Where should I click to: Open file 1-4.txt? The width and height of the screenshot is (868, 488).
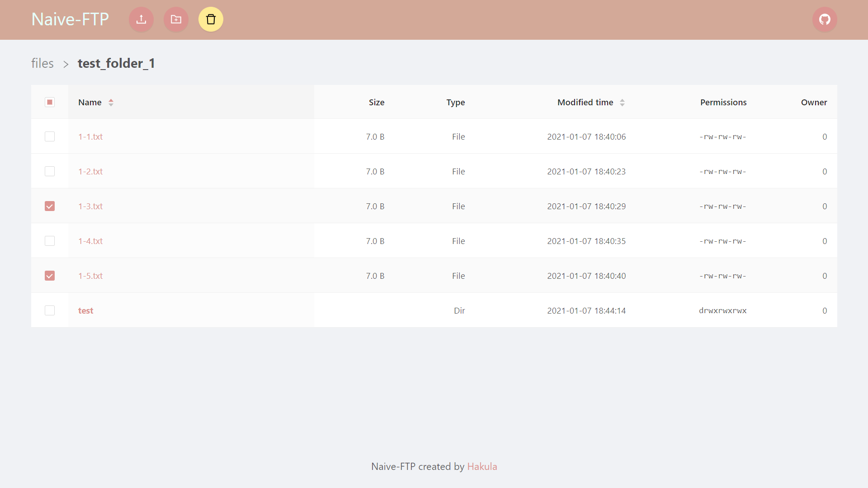tap(90, 241)
